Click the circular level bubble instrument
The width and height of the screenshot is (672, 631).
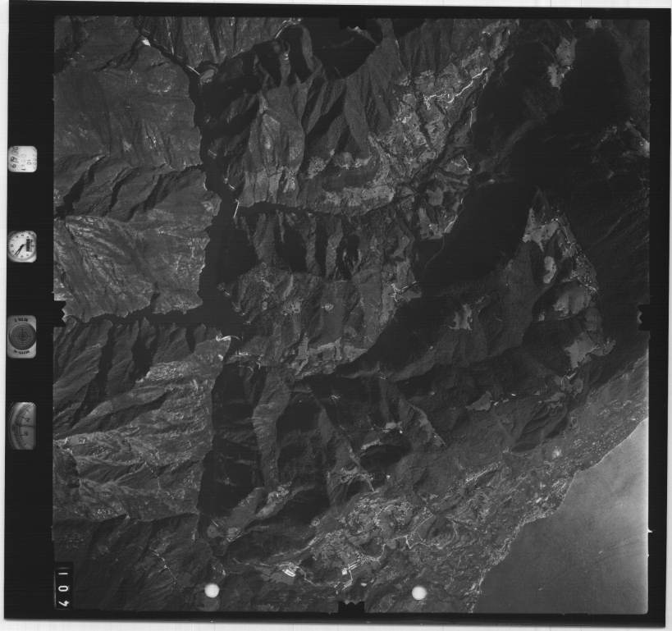[22, 336]
